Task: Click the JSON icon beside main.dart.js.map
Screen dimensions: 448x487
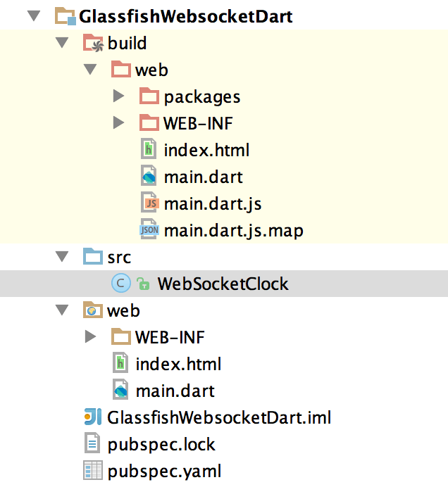Action: click(x=149, y=230)
